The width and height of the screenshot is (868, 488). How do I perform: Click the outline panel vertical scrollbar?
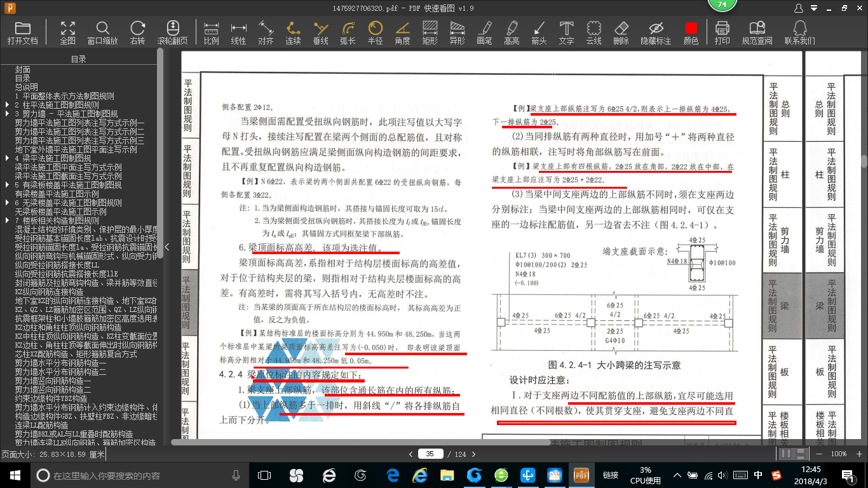pos(160,152)
